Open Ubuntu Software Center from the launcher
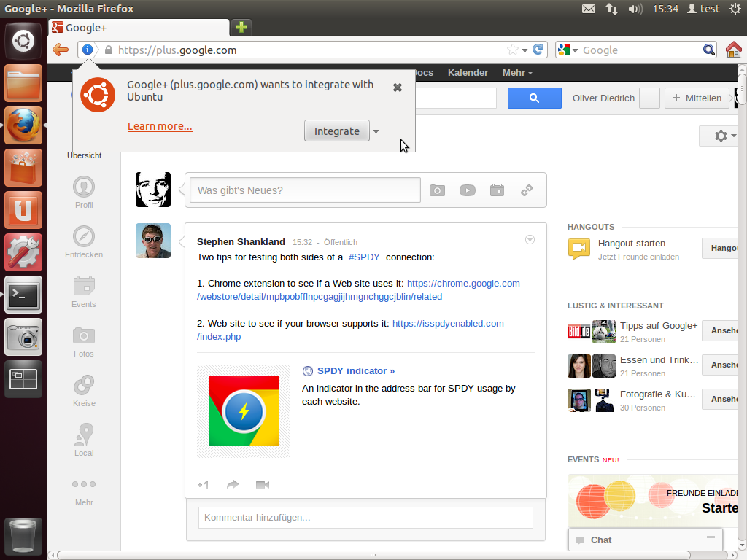This screenshot has width=747, height=560. coord(23,168)
